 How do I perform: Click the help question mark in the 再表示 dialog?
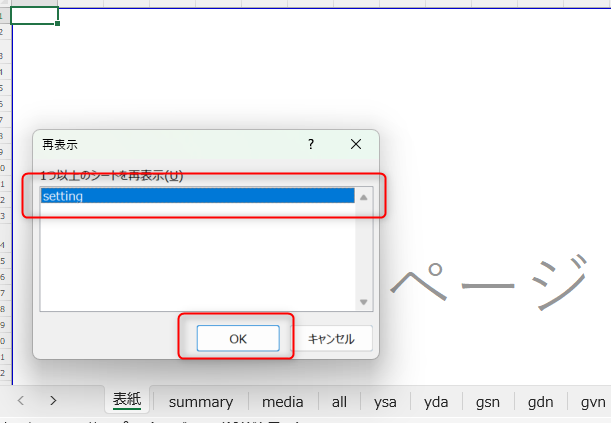(x=310, y=144)
